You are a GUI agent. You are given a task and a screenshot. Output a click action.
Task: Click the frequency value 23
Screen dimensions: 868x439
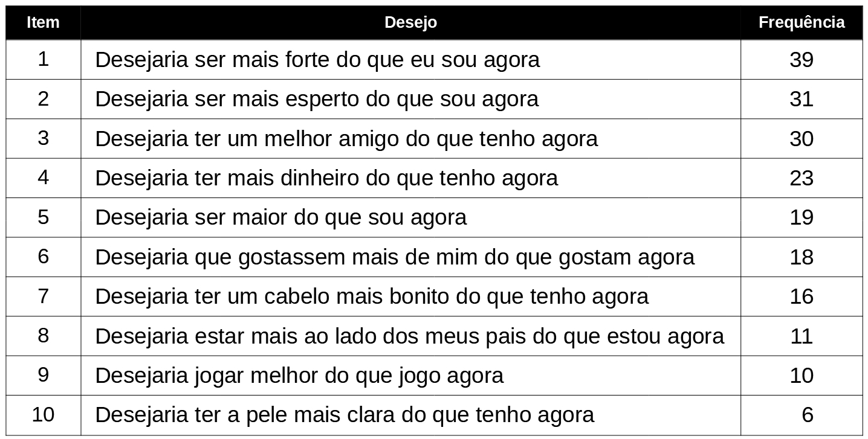coord(801,178)
